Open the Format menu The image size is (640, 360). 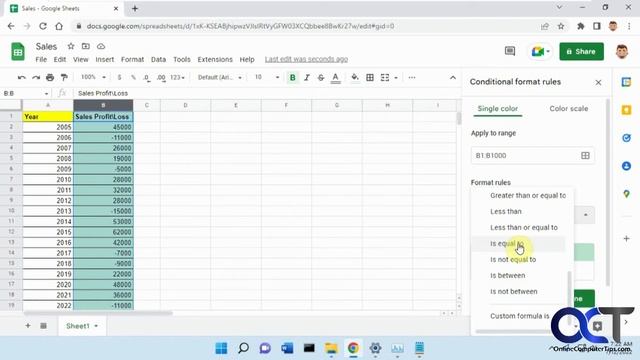(132, 59)
